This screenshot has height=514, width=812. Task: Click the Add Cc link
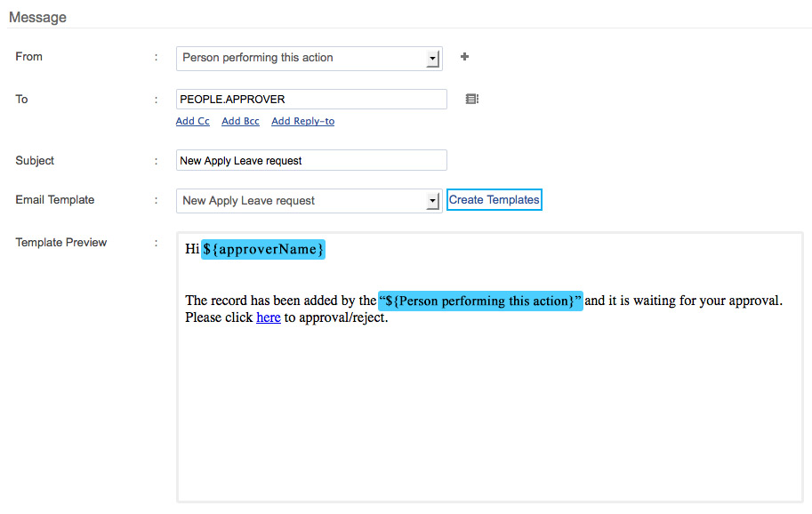(193, 121)
